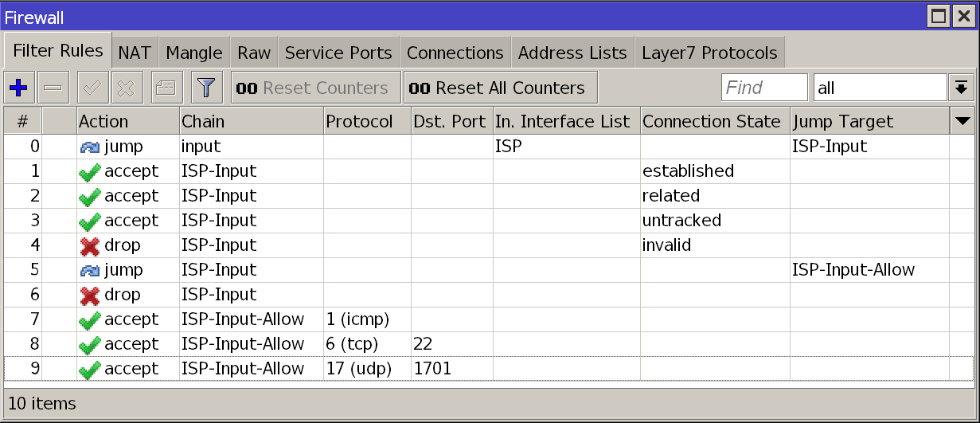Open the Service Ports tab
This screenshot has width=980, height=423.
coord(338,53)
